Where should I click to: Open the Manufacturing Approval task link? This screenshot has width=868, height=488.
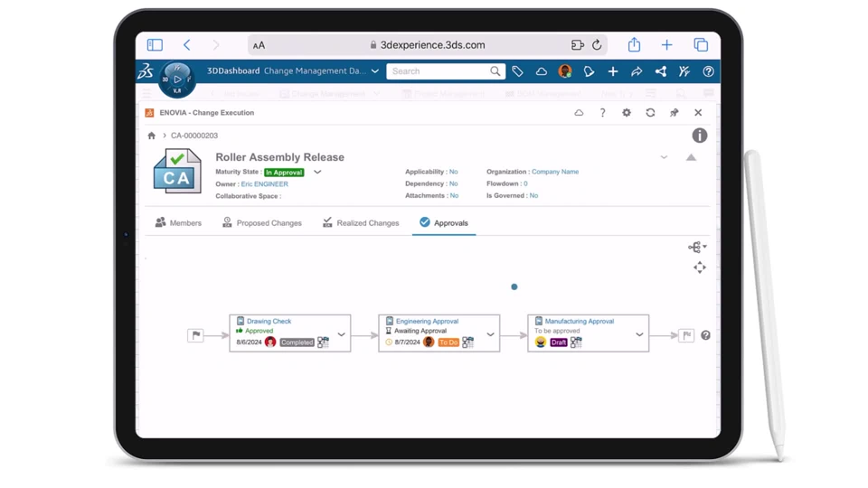click(580, 321)
